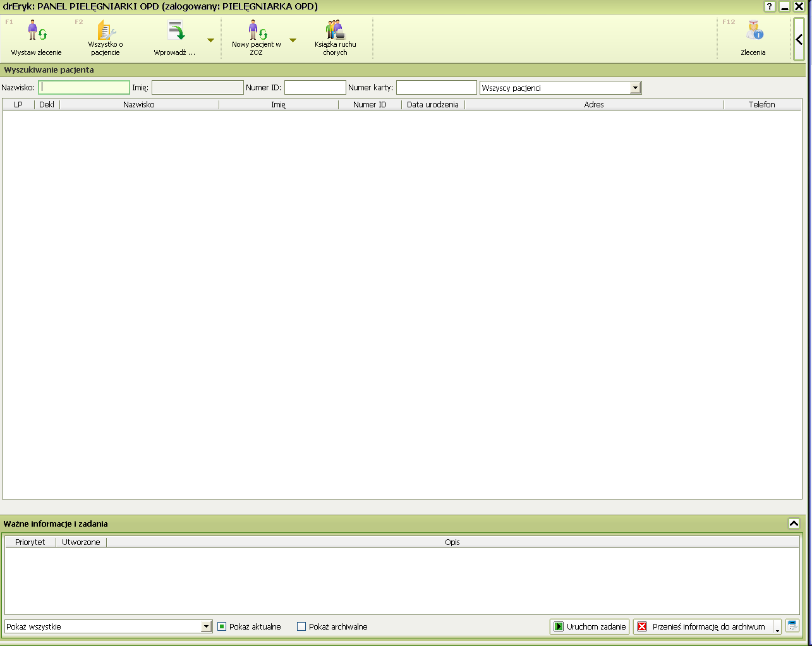Click the Opis column header
812x646 pixels.
click(x=452, y=542)
